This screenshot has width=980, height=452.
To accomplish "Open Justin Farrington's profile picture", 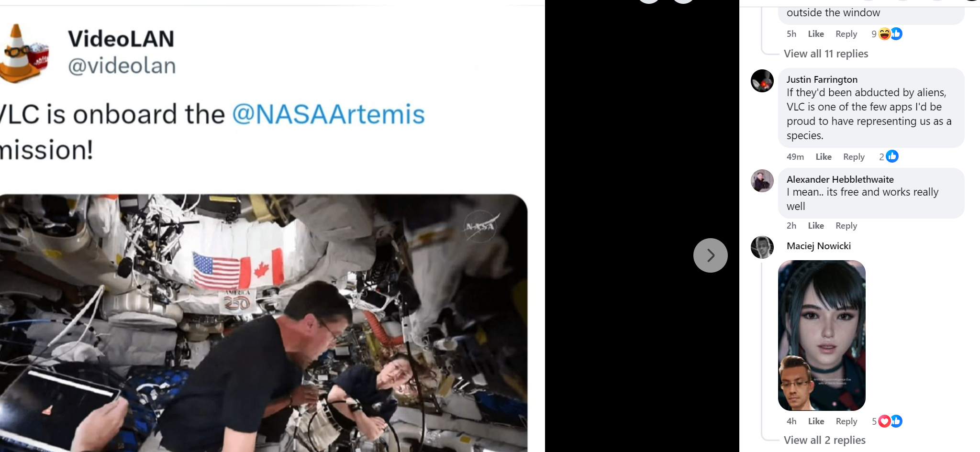I will [762, 81].
